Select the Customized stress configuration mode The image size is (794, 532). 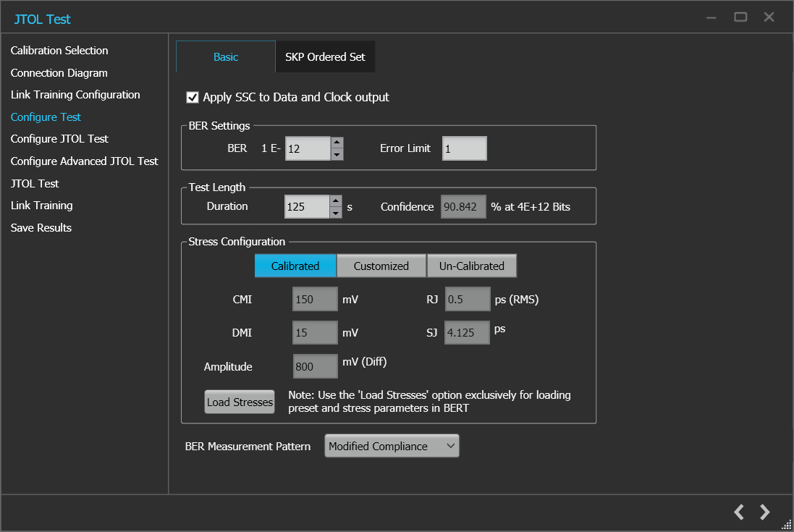[x=381, y=266]
